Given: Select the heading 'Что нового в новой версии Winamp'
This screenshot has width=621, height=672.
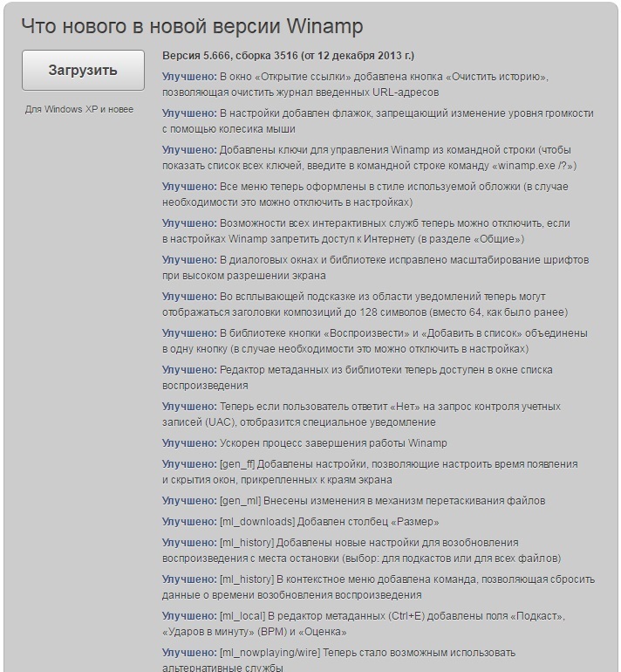Looking at the screenshot, I should [x=192, y=26].
